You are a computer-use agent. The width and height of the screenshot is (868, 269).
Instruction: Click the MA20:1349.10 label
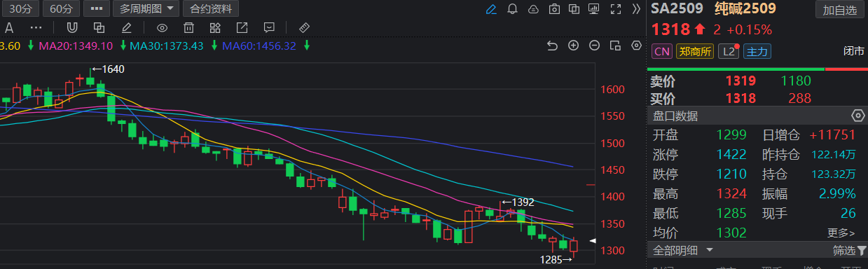[x=76, y=46]
